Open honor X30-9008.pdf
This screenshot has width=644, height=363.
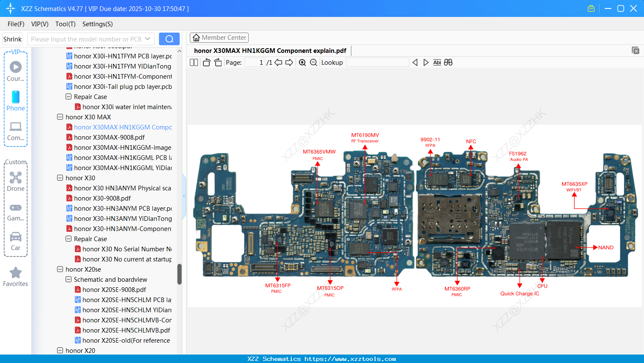[102, 198]
